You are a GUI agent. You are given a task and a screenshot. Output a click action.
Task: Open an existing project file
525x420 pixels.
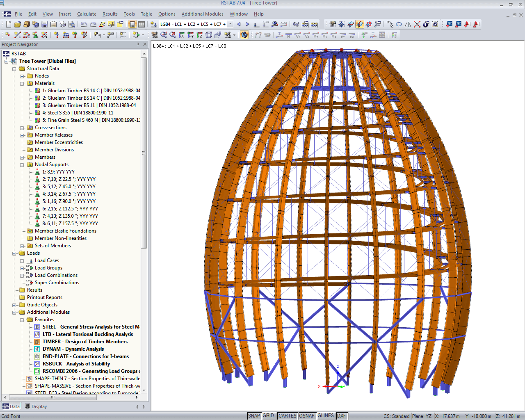click(18, 24)
